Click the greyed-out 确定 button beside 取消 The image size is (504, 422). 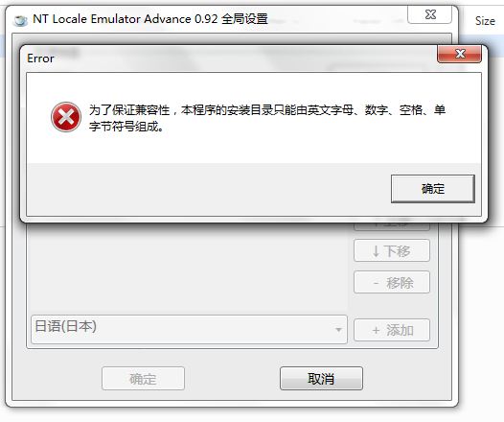click(x=143, y=379)
